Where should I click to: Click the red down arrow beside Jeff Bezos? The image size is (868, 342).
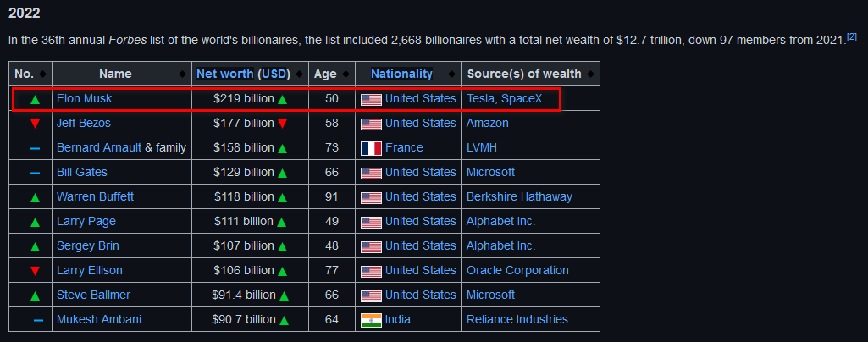(x=35, y=124)
